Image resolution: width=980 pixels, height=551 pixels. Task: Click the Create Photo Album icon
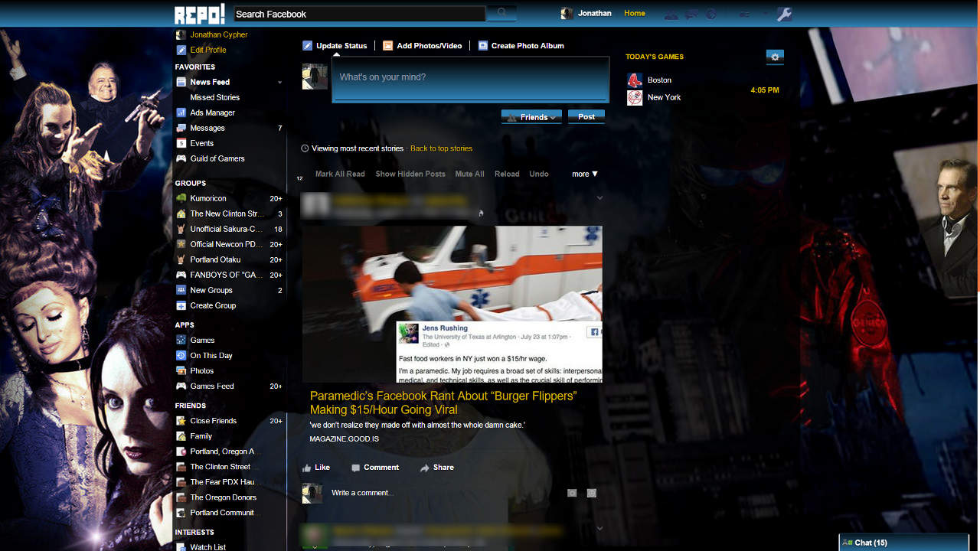pyautogui.click(x=483, y=46)
